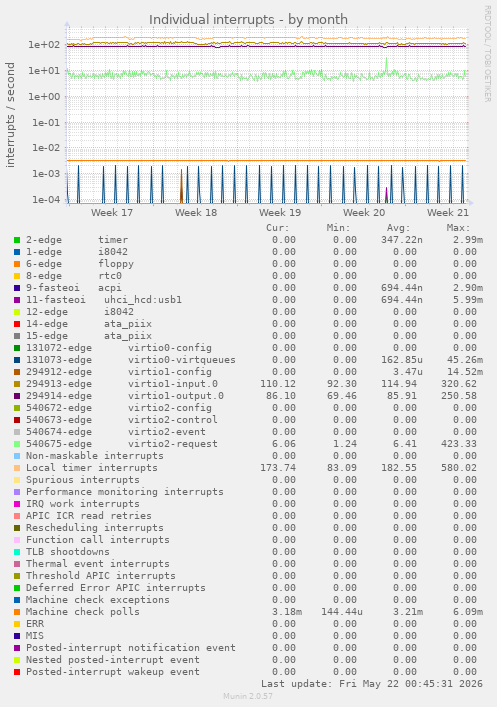Click the red swatch beside 14-edge ata_piix
Screen dimensions: 497x707
17,324
